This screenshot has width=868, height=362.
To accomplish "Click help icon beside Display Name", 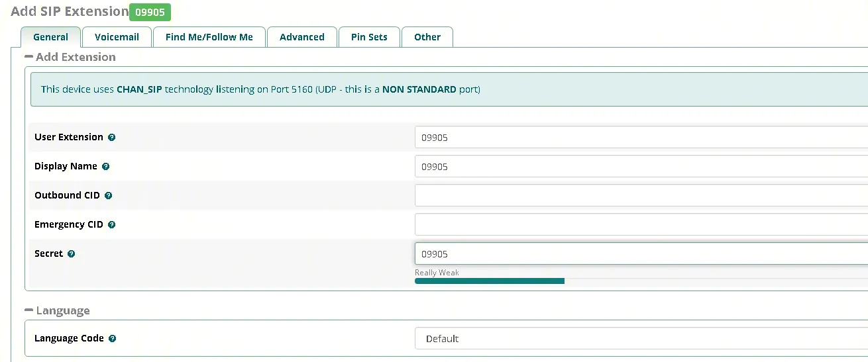I will click(105, 167).
